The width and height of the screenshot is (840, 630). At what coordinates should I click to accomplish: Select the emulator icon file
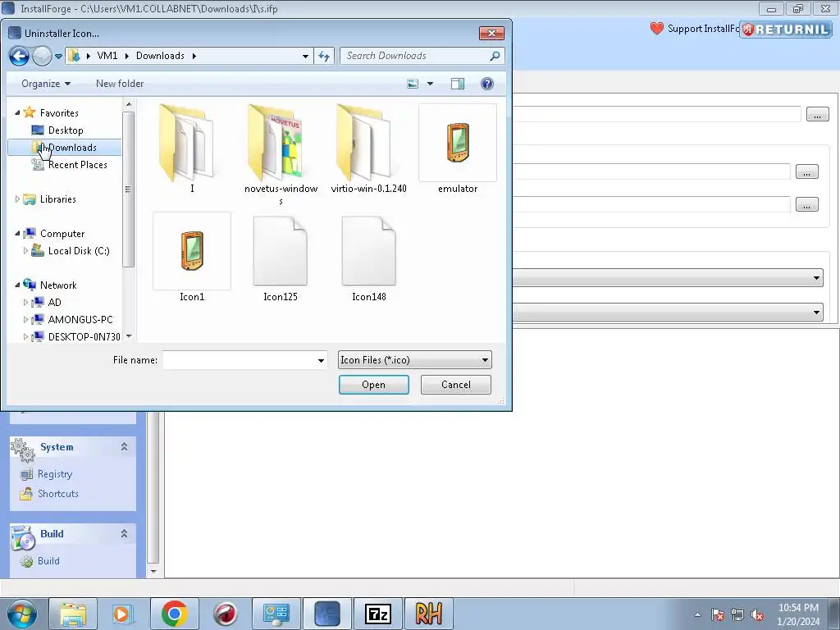click(x=458, y=149)
